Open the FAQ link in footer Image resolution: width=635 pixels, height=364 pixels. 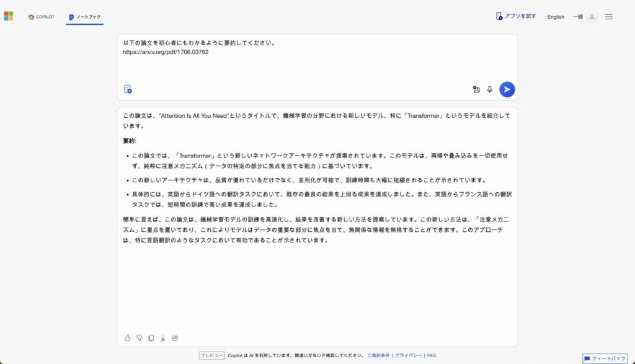pyautogui.click(x=432, y=355)
